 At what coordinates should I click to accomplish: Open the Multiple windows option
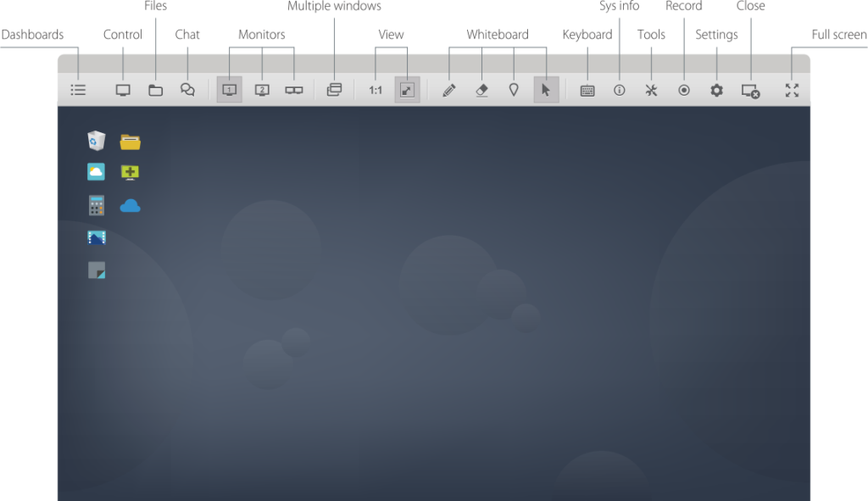[334, 90]
